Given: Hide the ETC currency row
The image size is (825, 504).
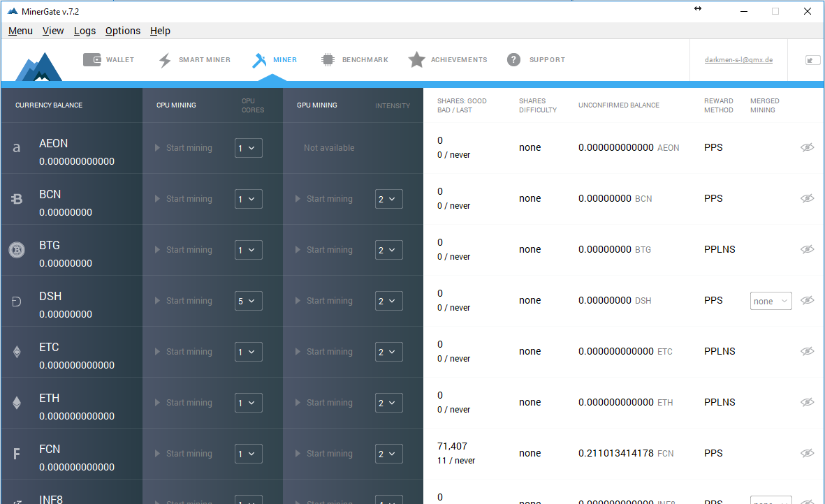Looking at the screenshot, I should coord(807,352).
